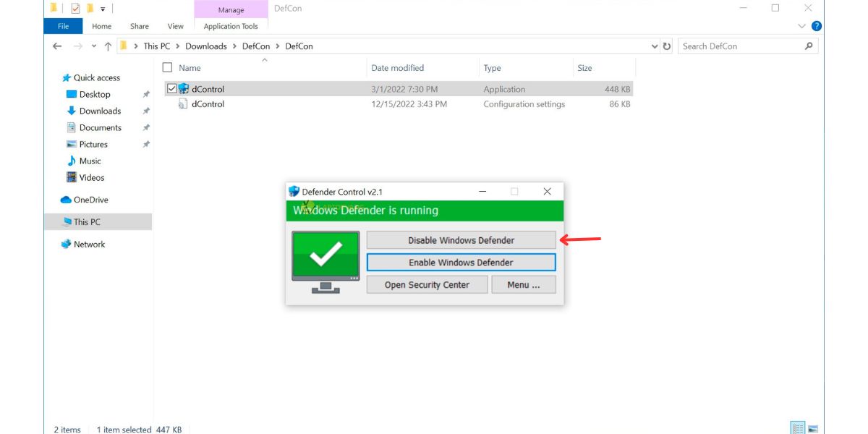
Task: Open Videos in the sidebar
Action: pos(92,177)
